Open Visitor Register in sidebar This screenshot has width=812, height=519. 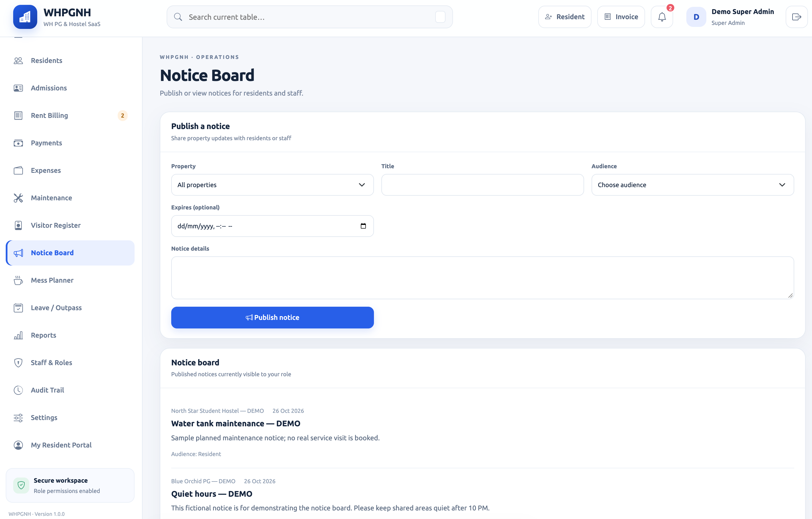(x=70, y=225)
